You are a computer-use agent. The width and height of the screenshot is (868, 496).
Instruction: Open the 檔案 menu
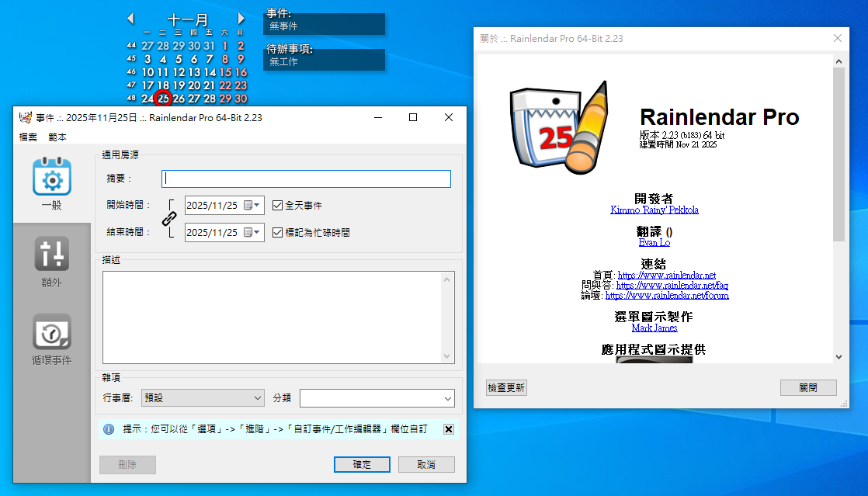tap(27, 137)
